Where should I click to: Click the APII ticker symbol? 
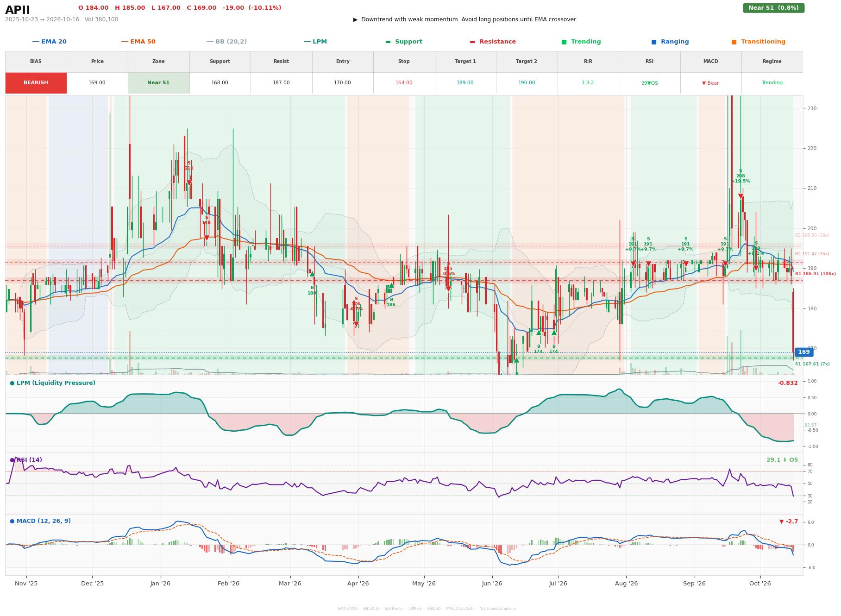(x=18, y=10)
